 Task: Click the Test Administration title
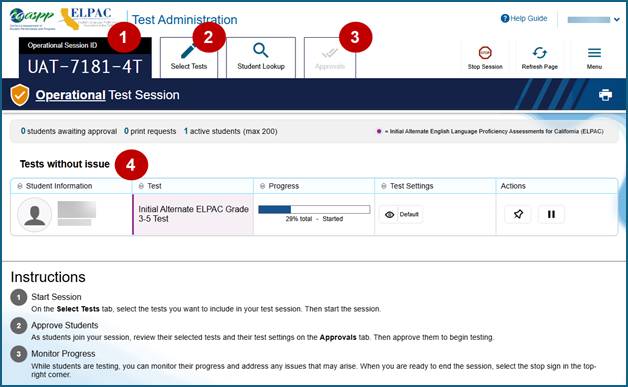pos(185,20)
